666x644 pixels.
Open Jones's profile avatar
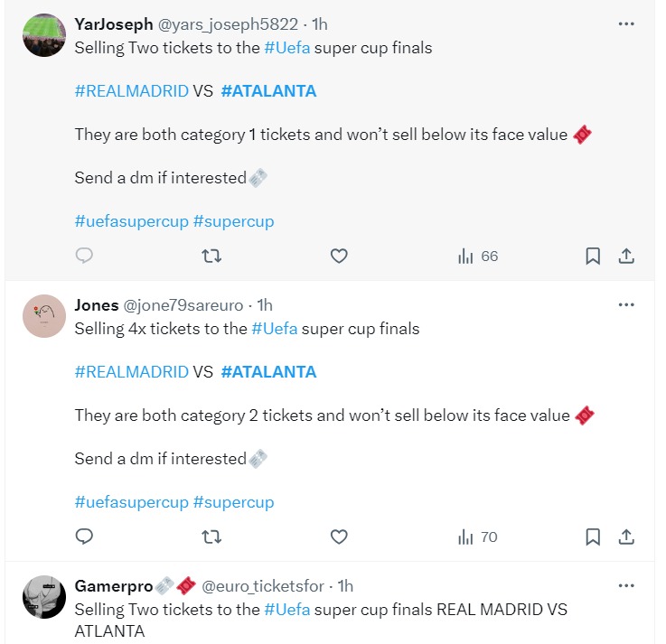(x=44, y=316)
